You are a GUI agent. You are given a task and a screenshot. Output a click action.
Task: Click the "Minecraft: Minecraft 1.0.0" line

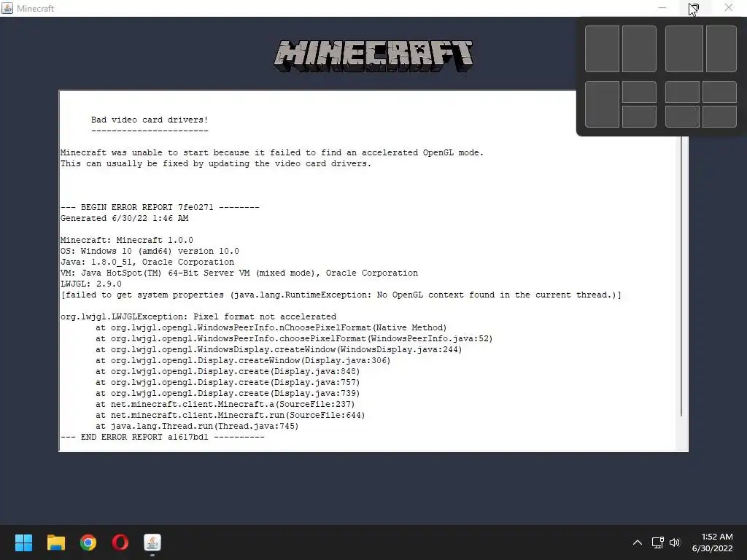(127, 240)
